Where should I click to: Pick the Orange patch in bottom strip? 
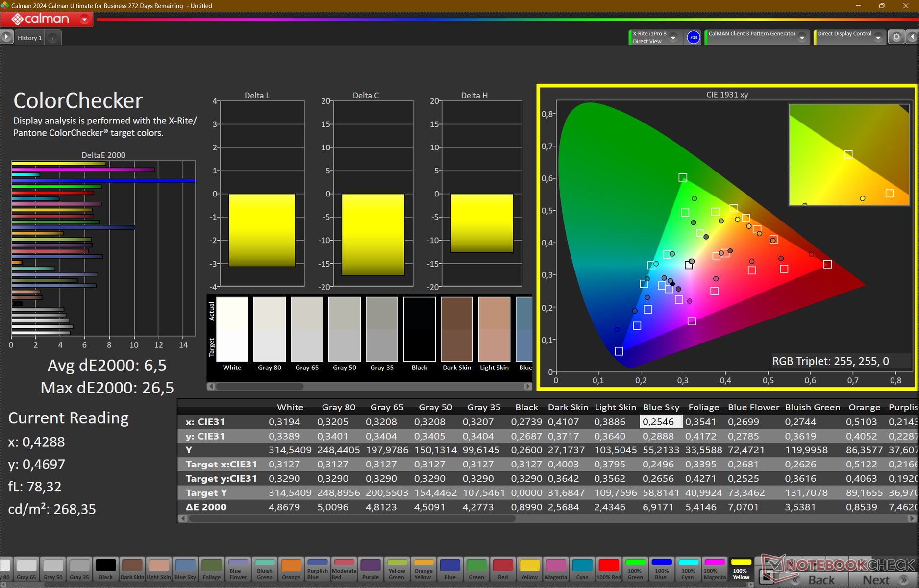[x=291, y=568]
